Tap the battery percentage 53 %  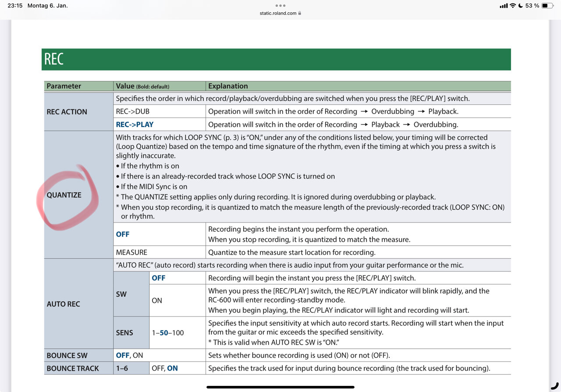[532, 6]
